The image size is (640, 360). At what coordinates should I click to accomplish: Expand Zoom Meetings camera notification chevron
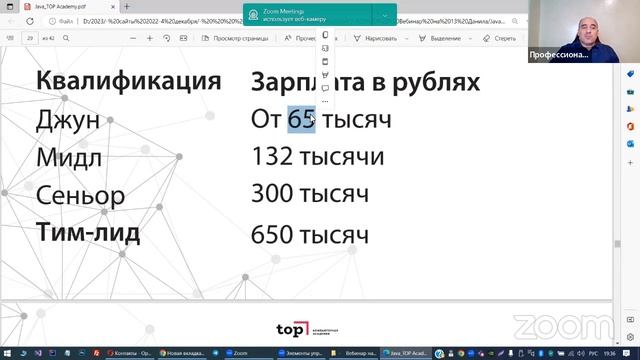384,15
